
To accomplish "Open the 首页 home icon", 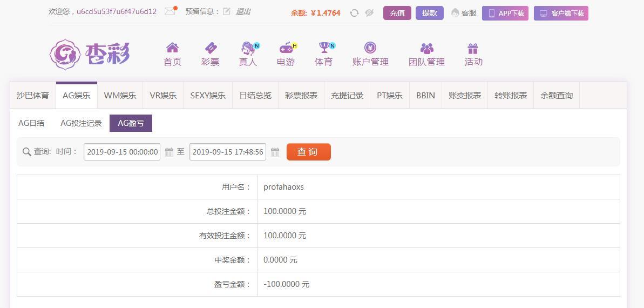I will point(172,48).
